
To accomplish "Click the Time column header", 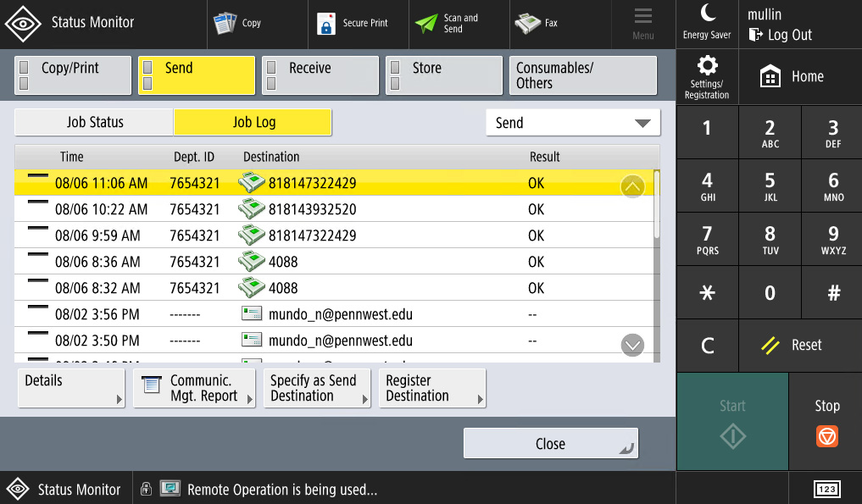I will 71,157.
